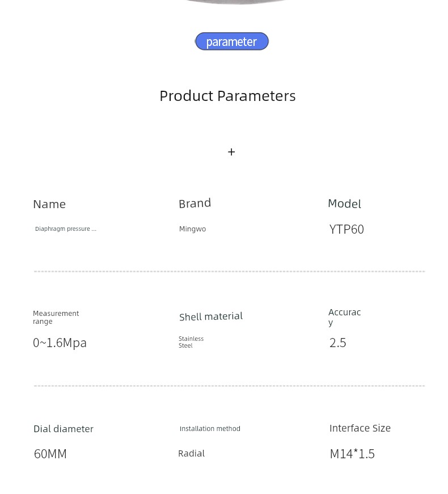This screenshot has width=448, height=494.
Task: Select the Stainless Steel value
Action: (191, 342)
